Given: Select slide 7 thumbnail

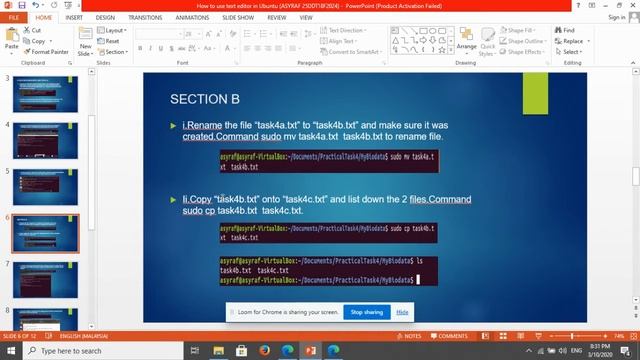Looking at the screenshot, I should pos(45,280).
